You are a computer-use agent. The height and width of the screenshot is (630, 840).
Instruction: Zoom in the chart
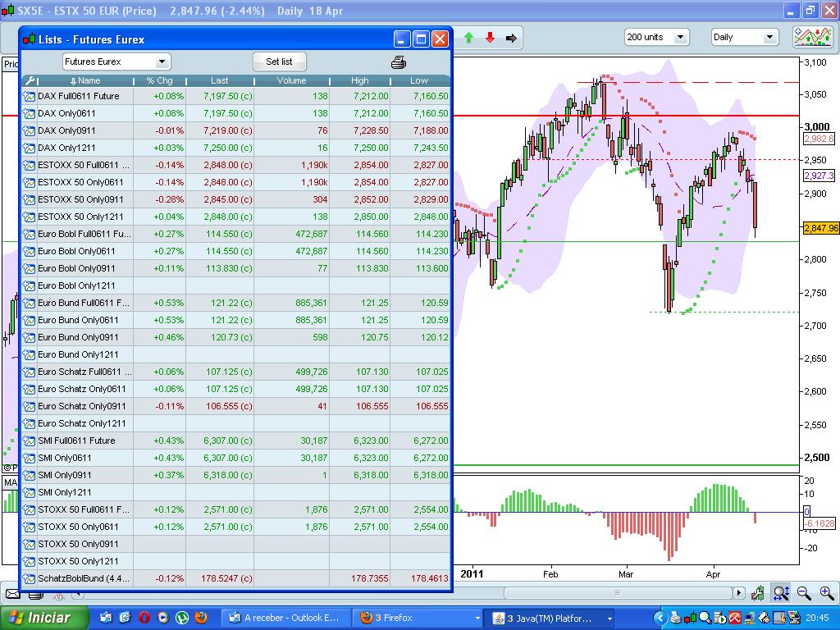pyautogui.click(x=827, y=592)
